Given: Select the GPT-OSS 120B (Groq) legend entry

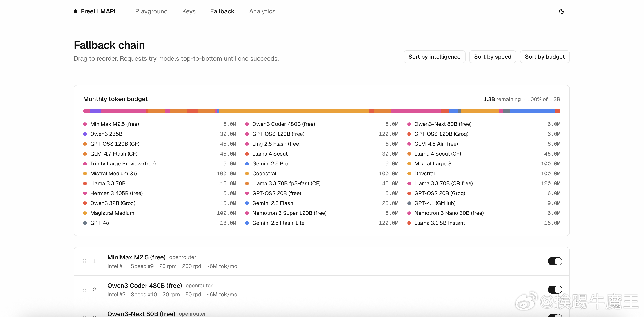Looking at the screenshot, I should point(484,134).
